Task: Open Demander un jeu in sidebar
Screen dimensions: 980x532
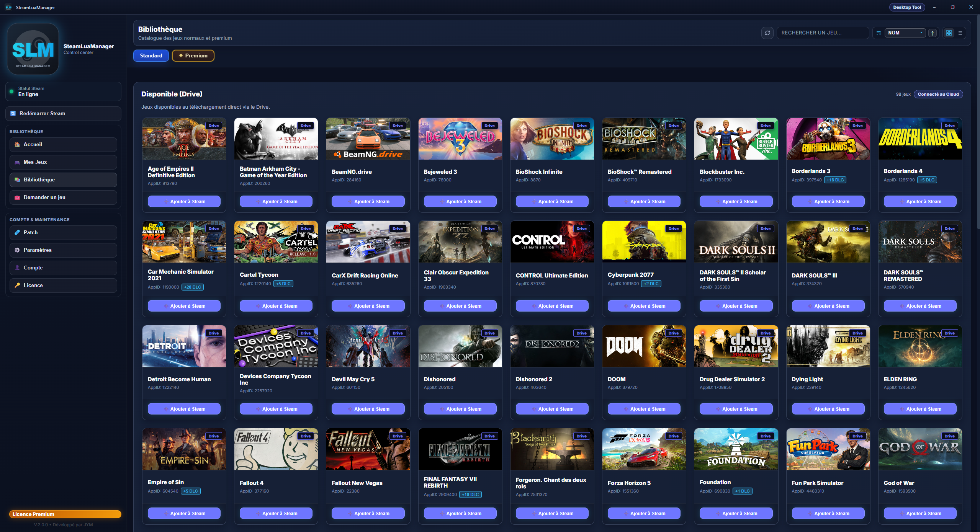Action: click(x=63, y=197)
